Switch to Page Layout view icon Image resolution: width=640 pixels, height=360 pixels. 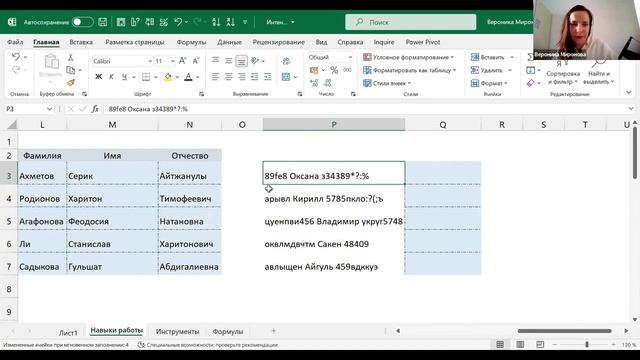click(x=520, y=345)
